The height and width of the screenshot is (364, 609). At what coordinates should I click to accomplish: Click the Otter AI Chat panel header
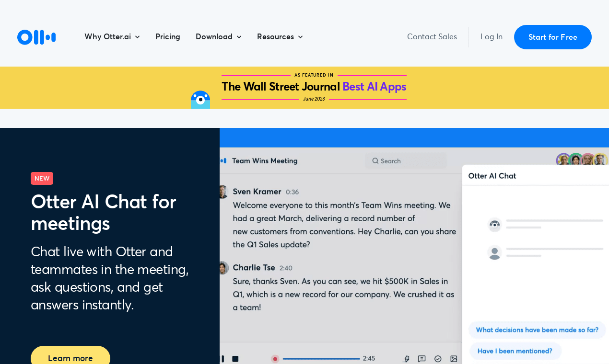492,176
